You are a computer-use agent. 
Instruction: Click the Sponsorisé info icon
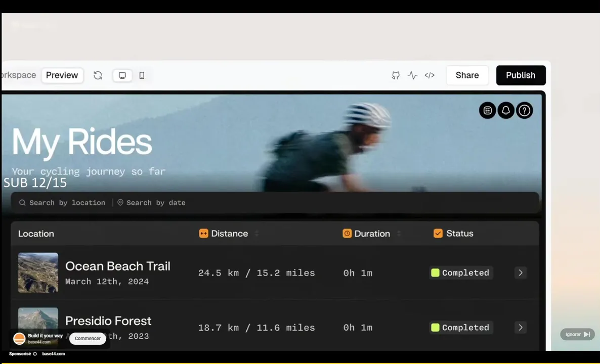click(x=35, y=354)
